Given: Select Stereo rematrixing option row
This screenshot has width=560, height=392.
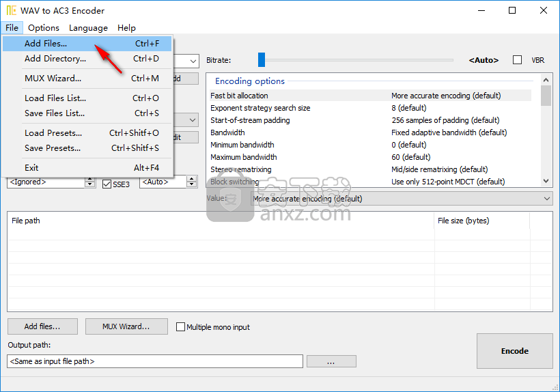Looking at the screenshot, I should (x=370, y=169).
